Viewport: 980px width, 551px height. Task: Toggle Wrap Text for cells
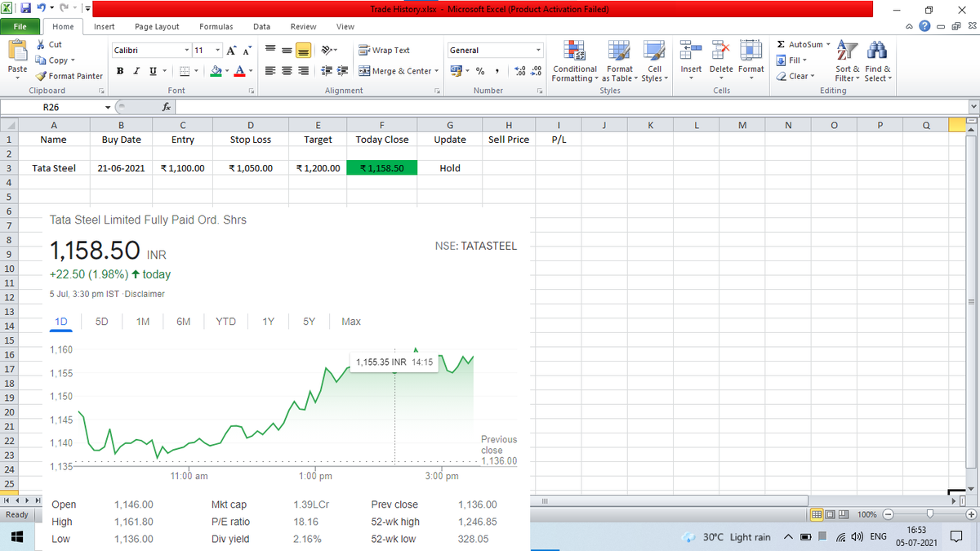tap(385, 50)
